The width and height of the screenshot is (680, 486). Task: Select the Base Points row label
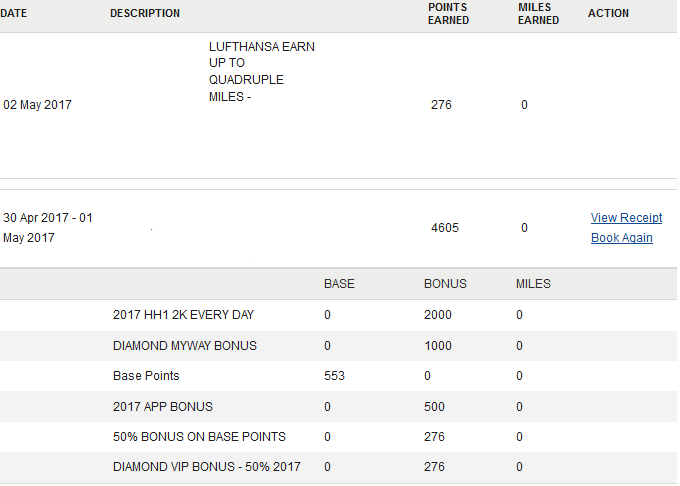click(x=146, y=375)
